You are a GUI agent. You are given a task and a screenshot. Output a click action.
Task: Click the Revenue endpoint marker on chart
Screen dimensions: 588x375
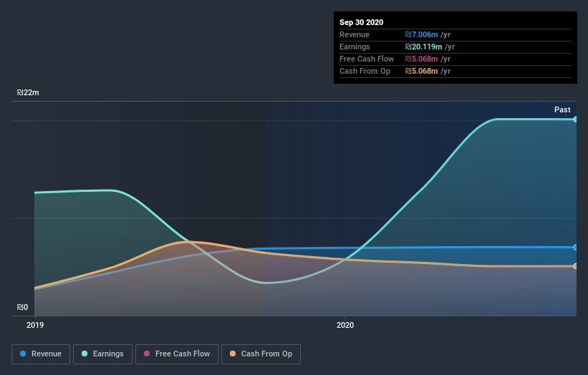[576, 247]
